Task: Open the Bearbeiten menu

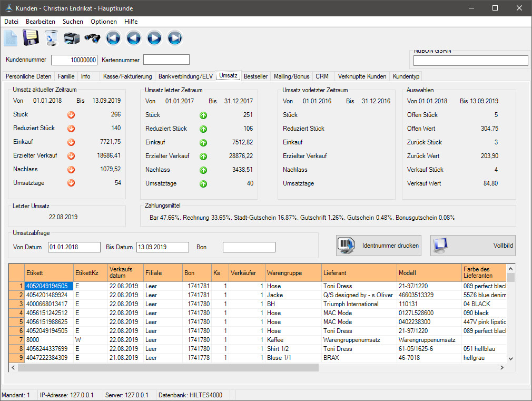Action: tap(41, 22)
